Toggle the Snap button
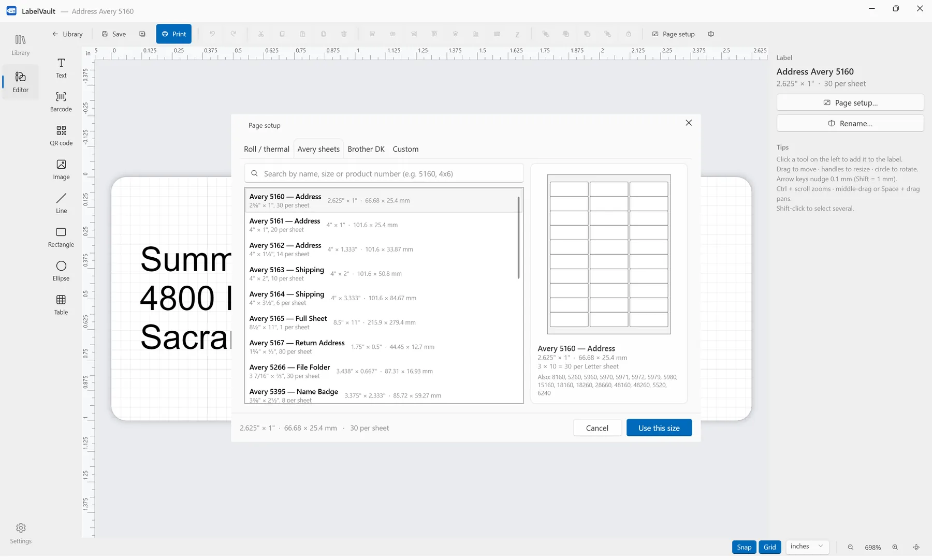This screenshot has height=560, width=932. point(744,547)
